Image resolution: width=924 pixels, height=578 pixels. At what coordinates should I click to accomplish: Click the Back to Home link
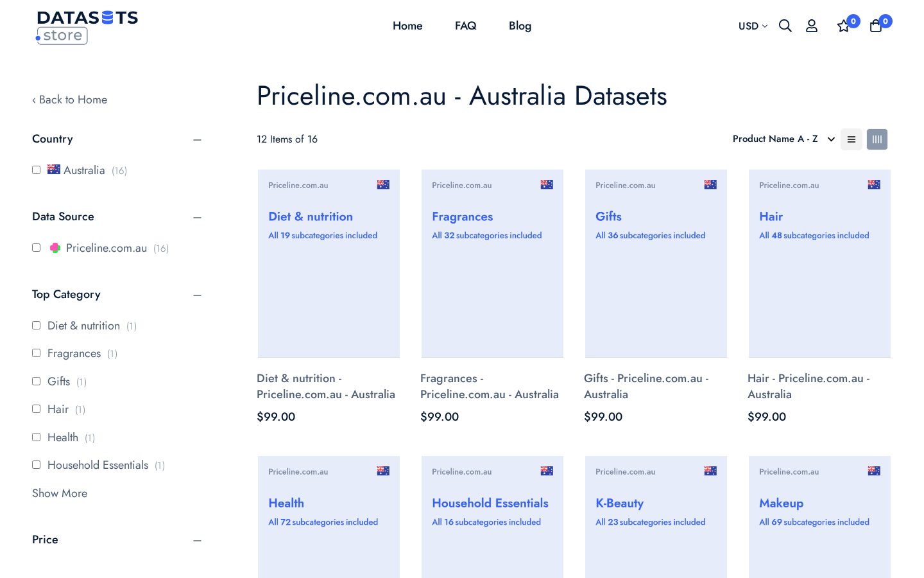(69, 100)
